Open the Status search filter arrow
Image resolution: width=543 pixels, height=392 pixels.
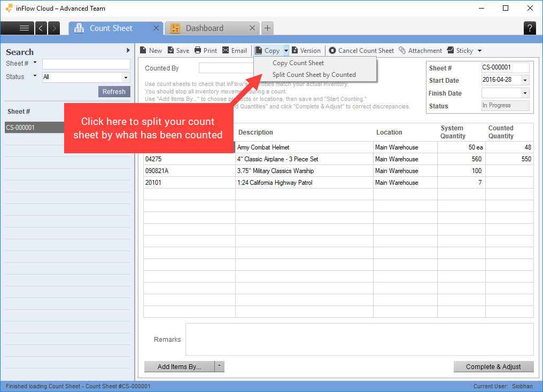pos(35,76)
